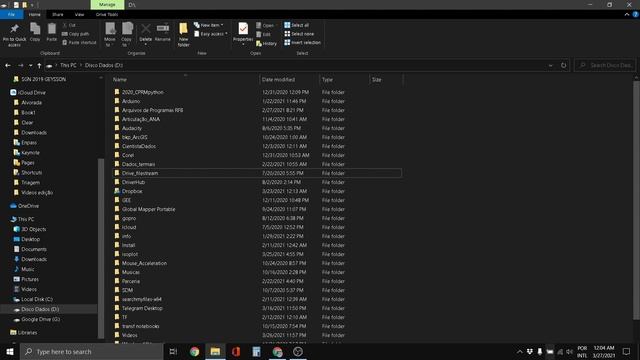
Task: Select the Arduino folder
Action: pyautogui.click(x=131, y=101)
